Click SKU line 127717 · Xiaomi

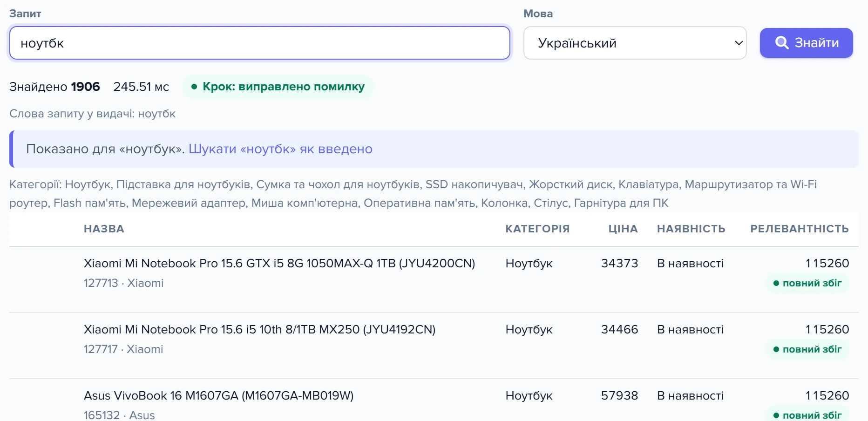click(123, 349)
